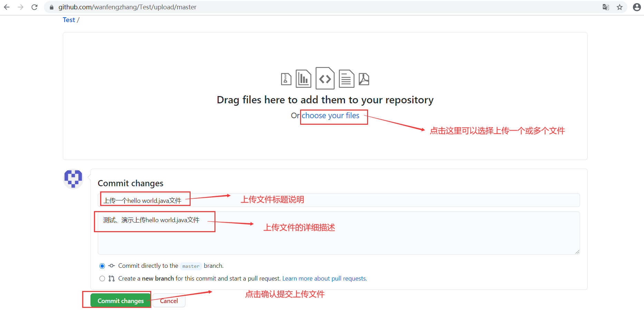Follow 'Learn more about pull requests' link
644x321 pixels.
[324, 278]
